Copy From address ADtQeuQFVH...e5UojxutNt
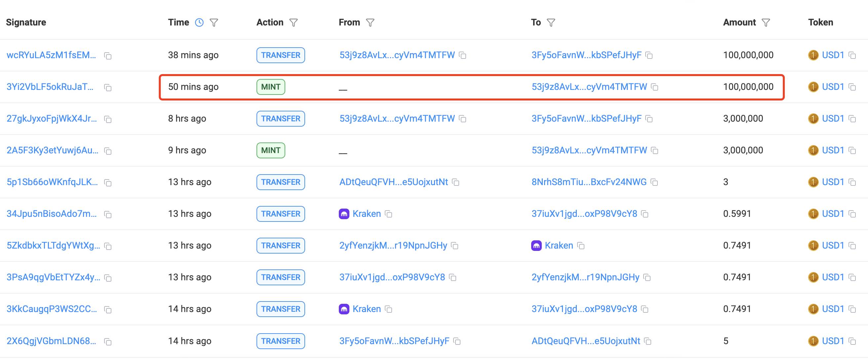 (455, 182)
